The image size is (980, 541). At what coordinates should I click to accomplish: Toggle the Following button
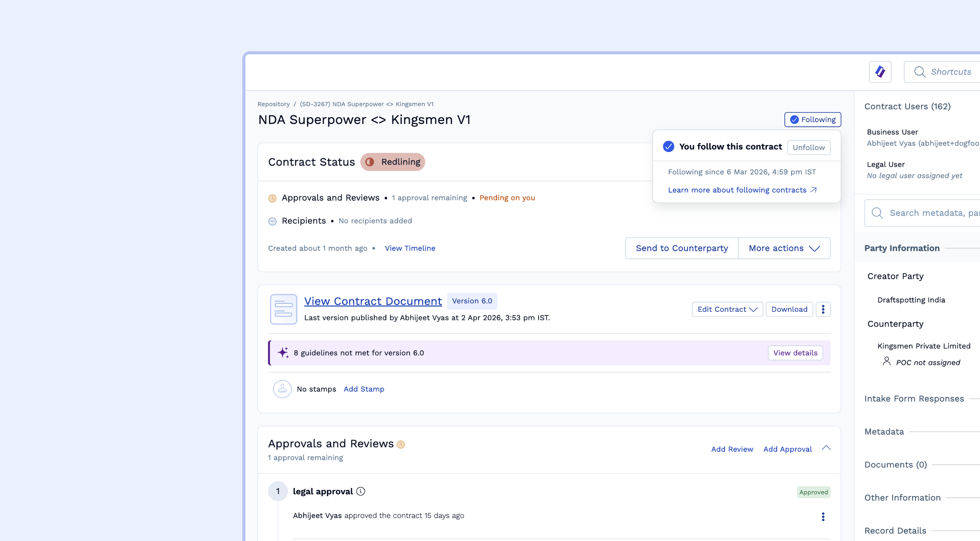(x=812, y=119)
